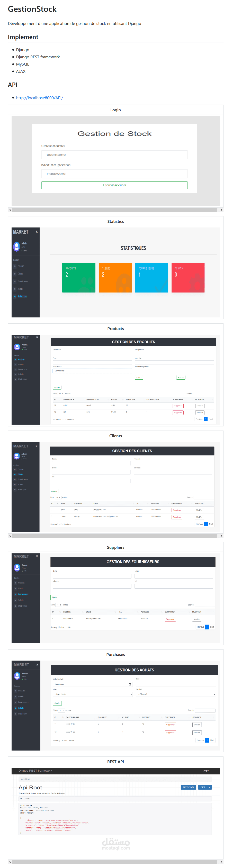The width and height of the screenshot is (232, 868).
Task: Click Admin avatar in Suppliers sidebar
Action: pos(17,568)
